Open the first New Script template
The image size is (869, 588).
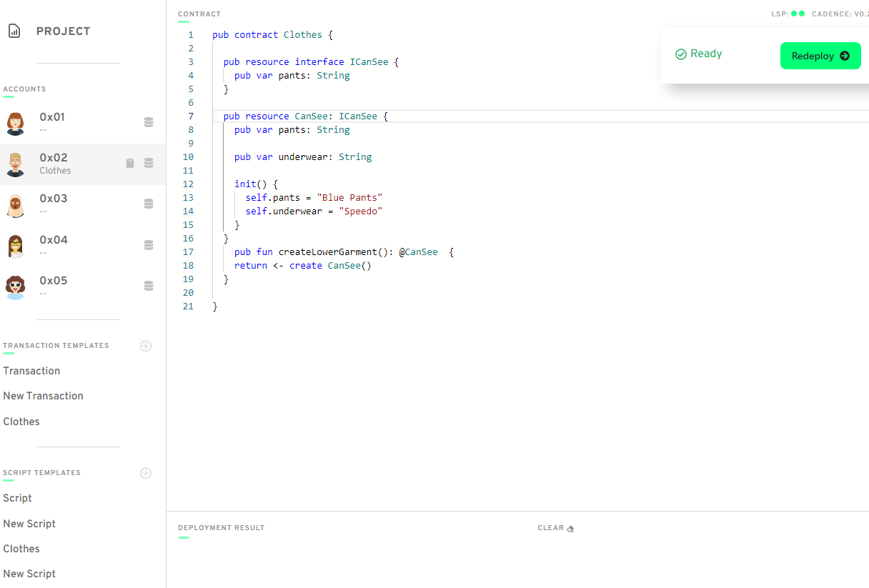click(x=29, y=524)
